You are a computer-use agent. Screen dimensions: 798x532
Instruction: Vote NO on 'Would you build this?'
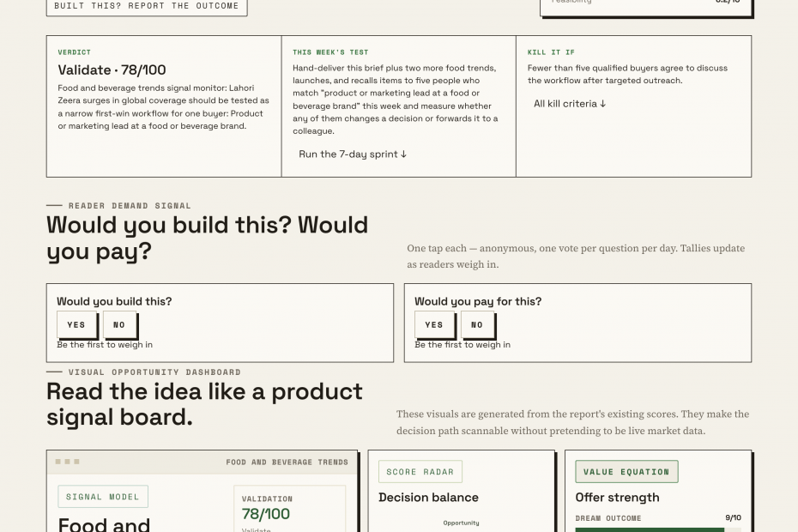pos(119,325)
